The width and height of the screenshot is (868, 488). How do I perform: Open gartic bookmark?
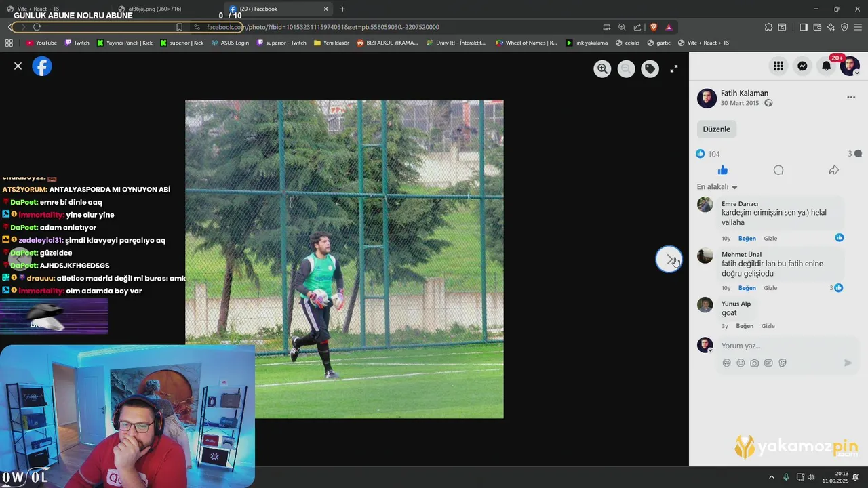(x=658, y=43)
